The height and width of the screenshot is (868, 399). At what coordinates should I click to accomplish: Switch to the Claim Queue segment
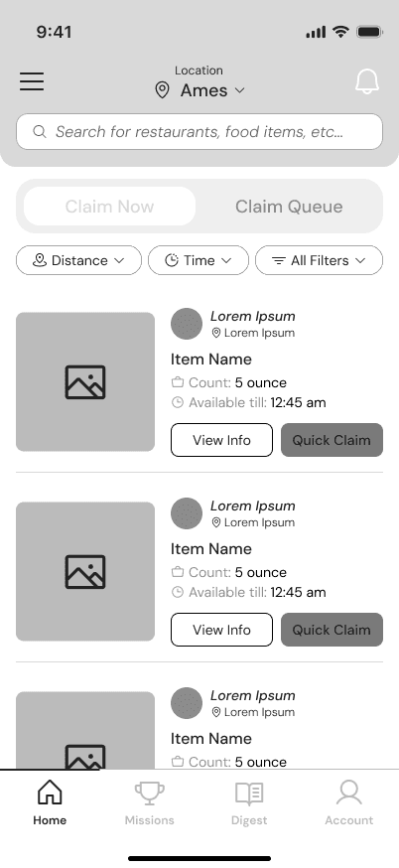(289, 207)
